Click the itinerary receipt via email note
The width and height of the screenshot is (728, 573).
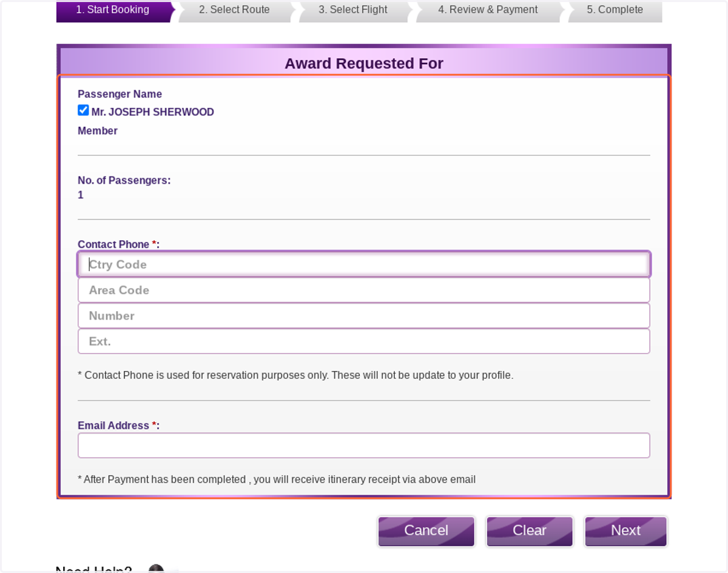(277, 479)
